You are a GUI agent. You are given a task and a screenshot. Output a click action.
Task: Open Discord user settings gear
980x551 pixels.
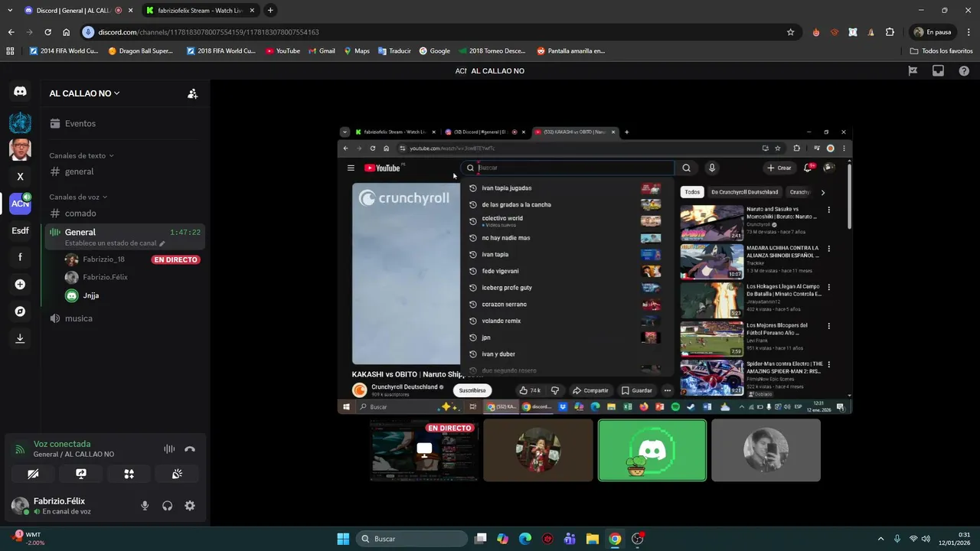click(190, 506)
